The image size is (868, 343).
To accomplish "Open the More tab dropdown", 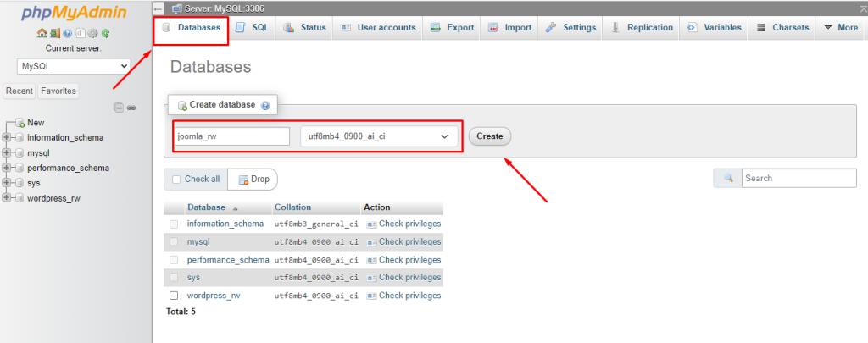I will click(x=841, y=28).
